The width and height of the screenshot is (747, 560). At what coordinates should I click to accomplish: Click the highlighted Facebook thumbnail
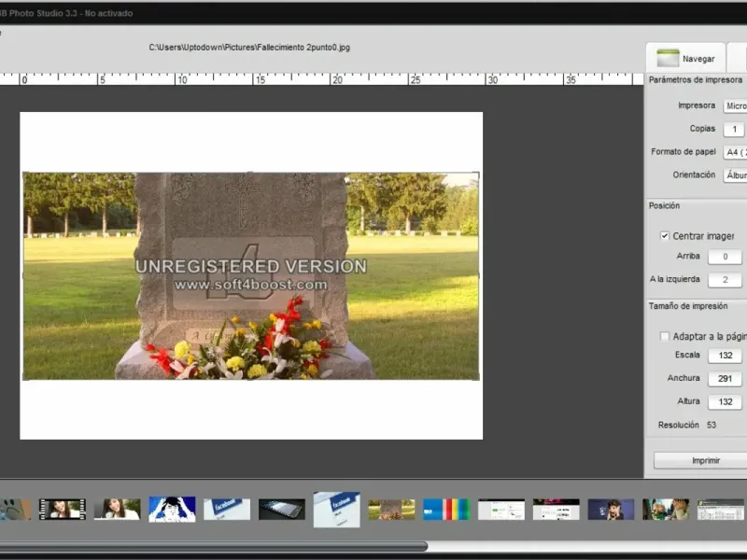336,509
